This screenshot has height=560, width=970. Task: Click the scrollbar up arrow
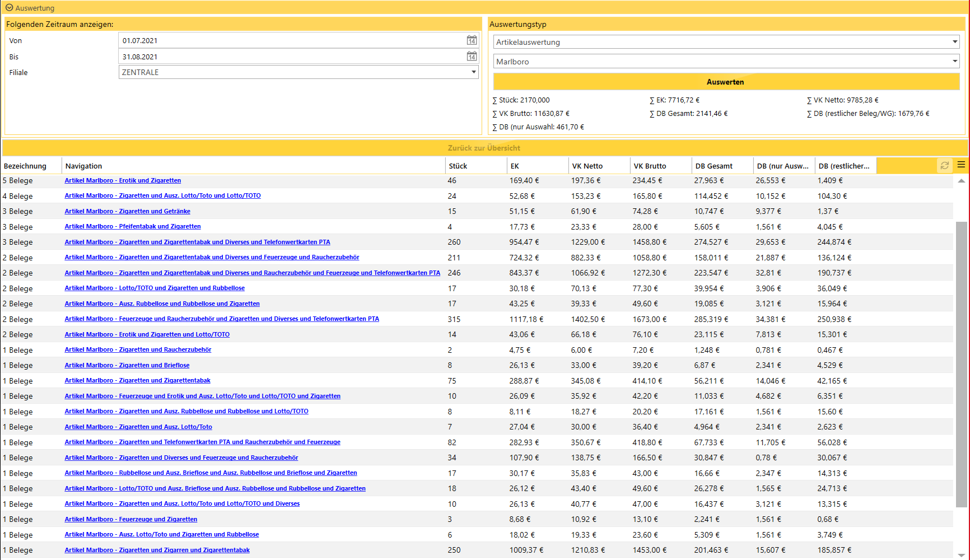[x=961, y=181]
